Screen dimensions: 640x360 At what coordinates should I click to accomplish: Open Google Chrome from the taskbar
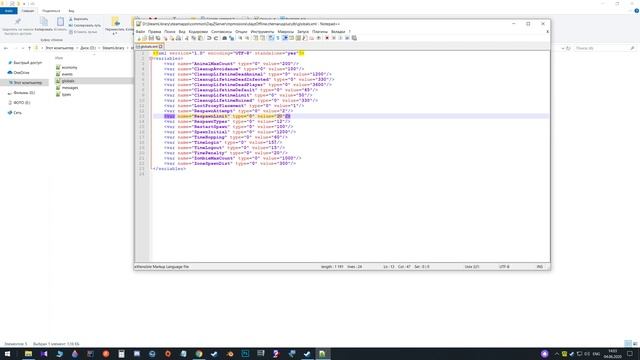click(199, 354)
